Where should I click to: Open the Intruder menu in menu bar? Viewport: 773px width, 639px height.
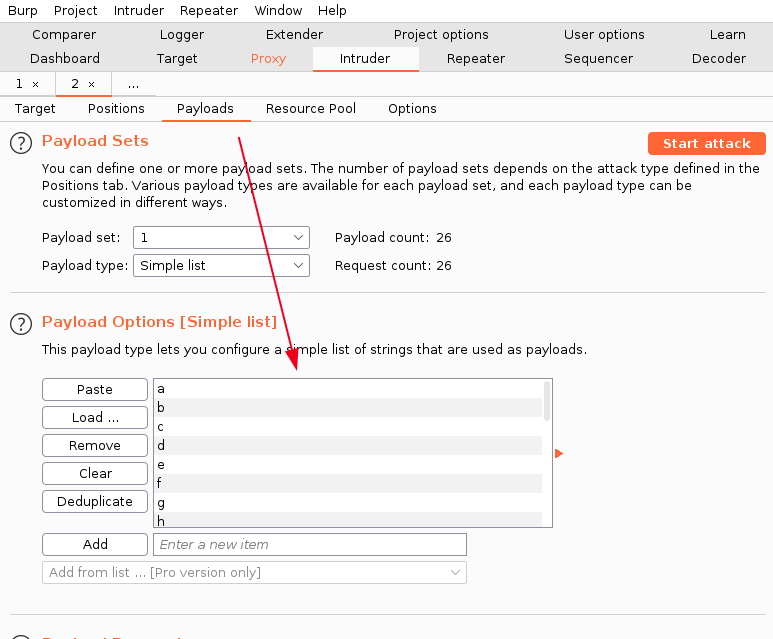point(138,10)
